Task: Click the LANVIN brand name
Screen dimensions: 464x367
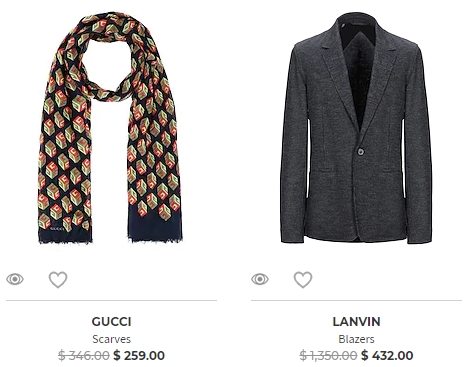Action: (356, 322)
